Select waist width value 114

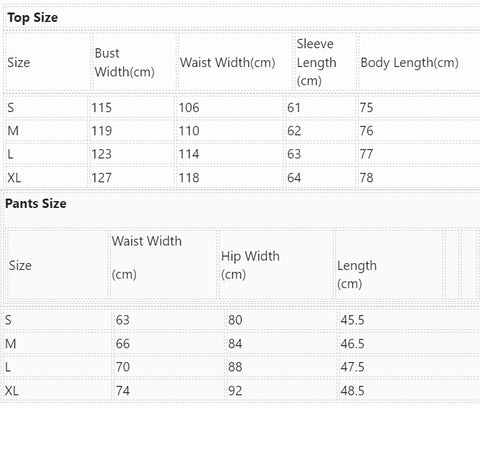(189, 154)
